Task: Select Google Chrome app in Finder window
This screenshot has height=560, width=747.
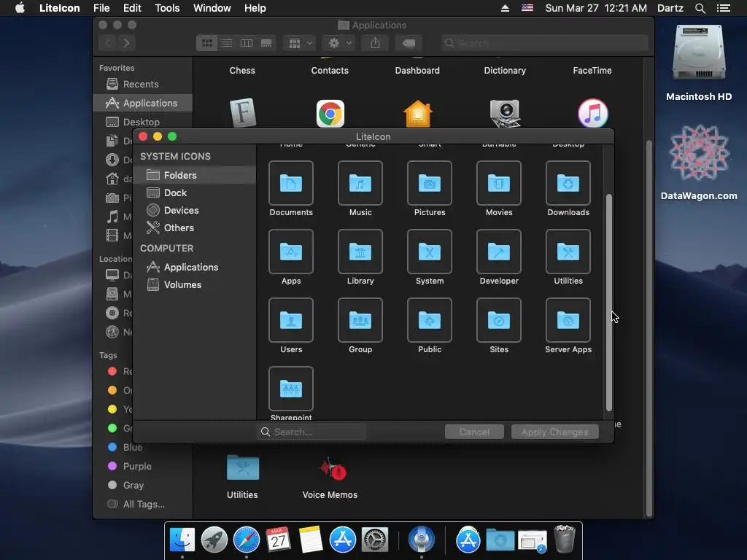Action: [330, 113]
